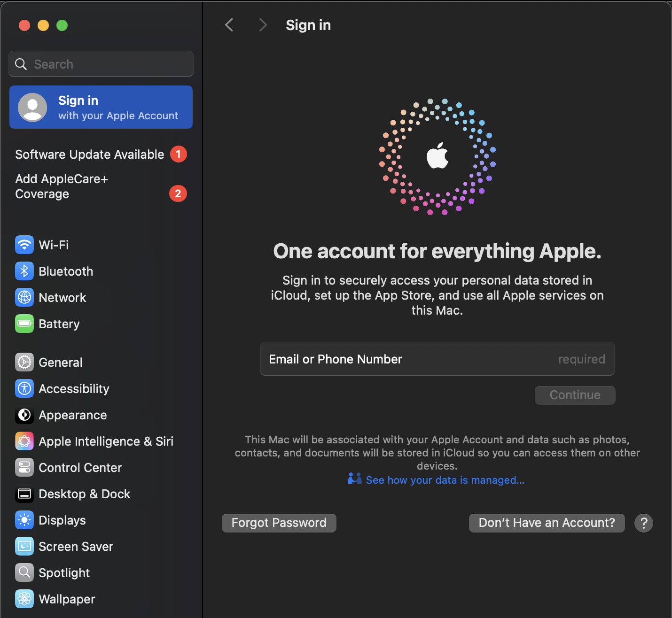Open Desktop & Dock settings
The image size is (672, 618).
click(x=84, y=494)
